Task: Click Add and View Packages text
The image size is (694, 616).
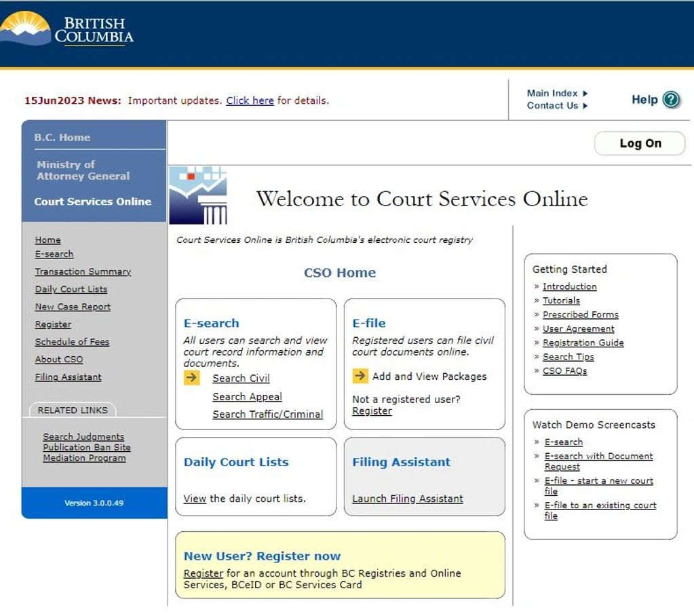Action: click(429, 377)
